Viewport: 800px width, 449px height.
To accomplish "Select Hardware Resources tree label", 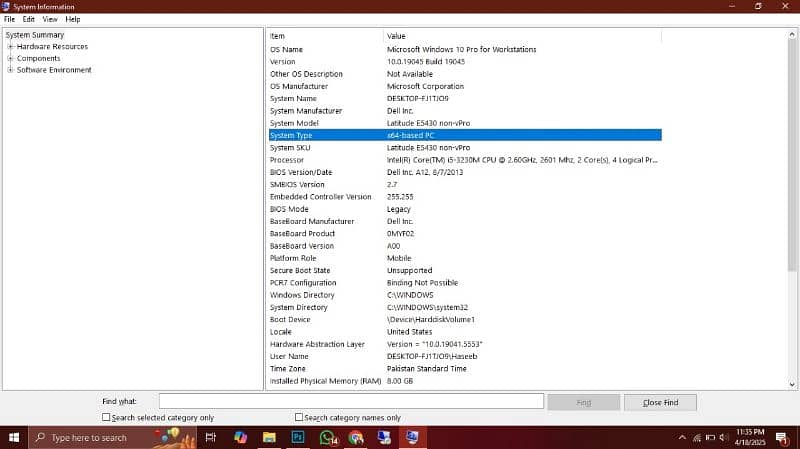I will 53,46.
